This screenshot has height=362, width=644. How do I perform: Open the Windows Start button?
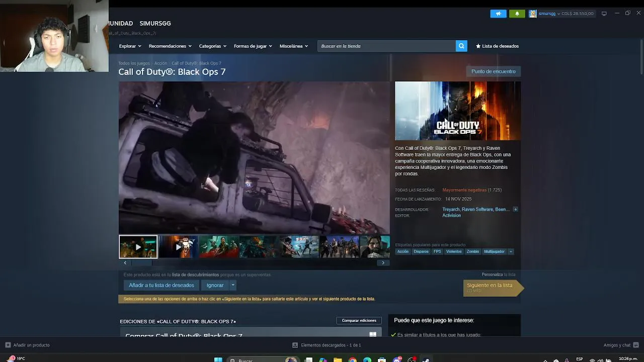[x=218, y=360]
